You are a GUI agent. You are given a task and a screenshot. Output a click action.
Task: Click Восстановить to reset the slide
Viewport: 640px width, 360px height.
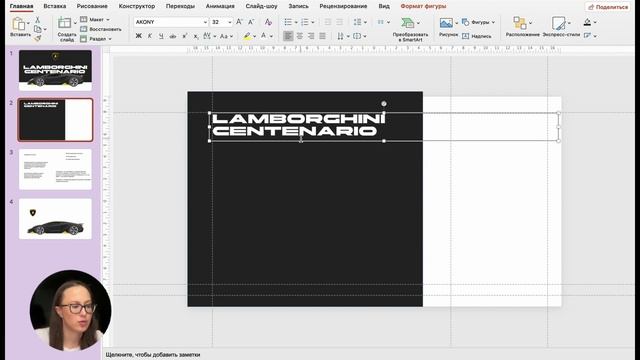pyautogui.click(x=101, y=29)
